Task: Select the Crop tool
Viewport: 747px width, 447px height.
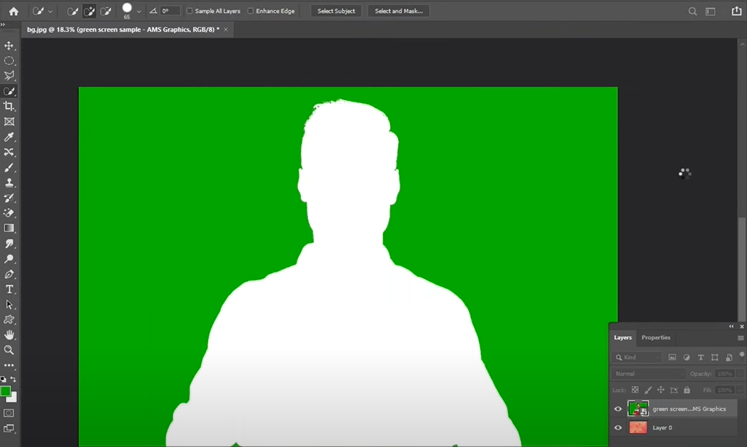Action: [9, 106]
